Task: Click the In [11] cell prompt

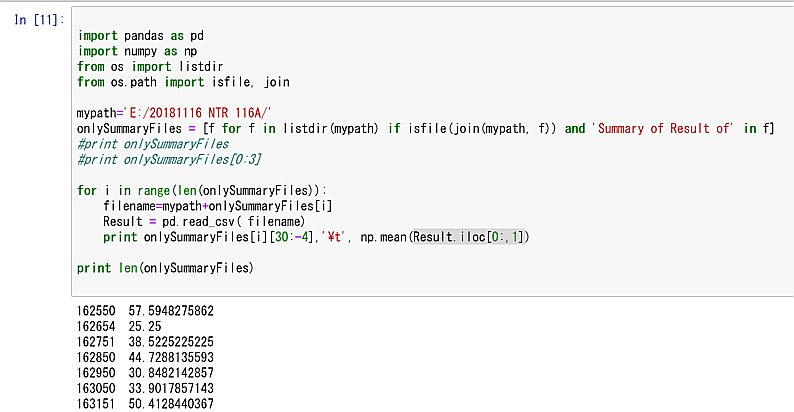Action: pyautogui.click(x=39, y=20)
